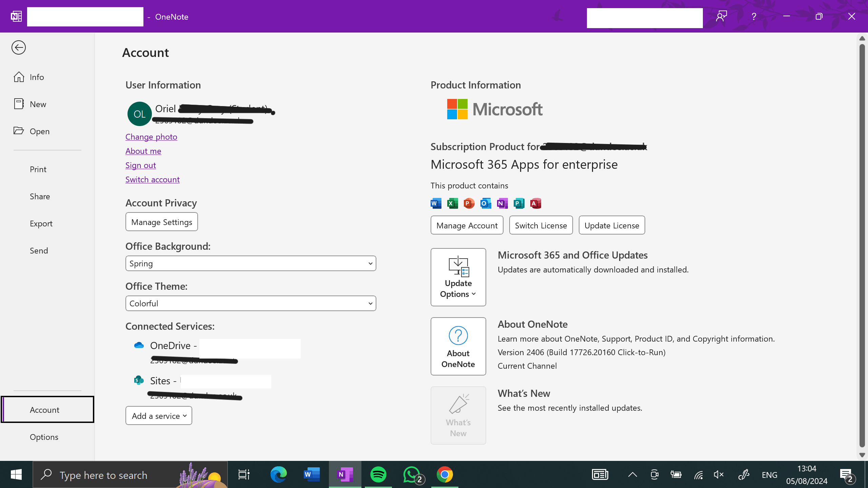
Task: Click the Manage Settings button
Action: coord(162,222)
